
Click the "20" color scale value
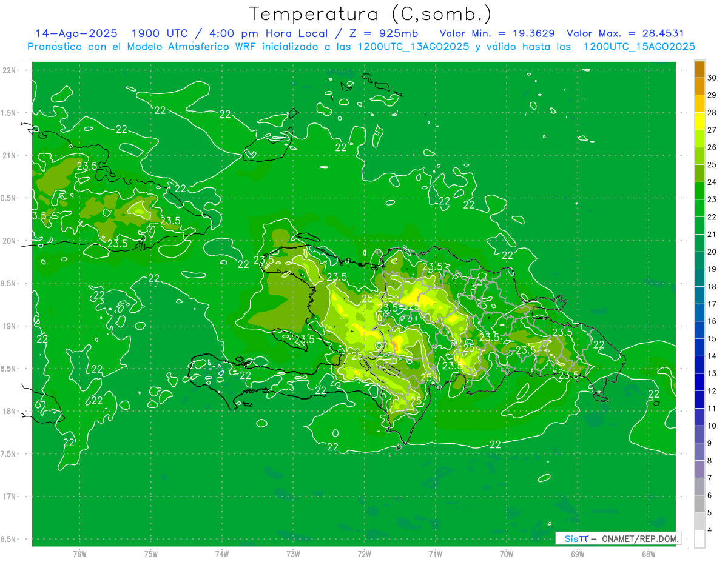click(x=713, y=252)
